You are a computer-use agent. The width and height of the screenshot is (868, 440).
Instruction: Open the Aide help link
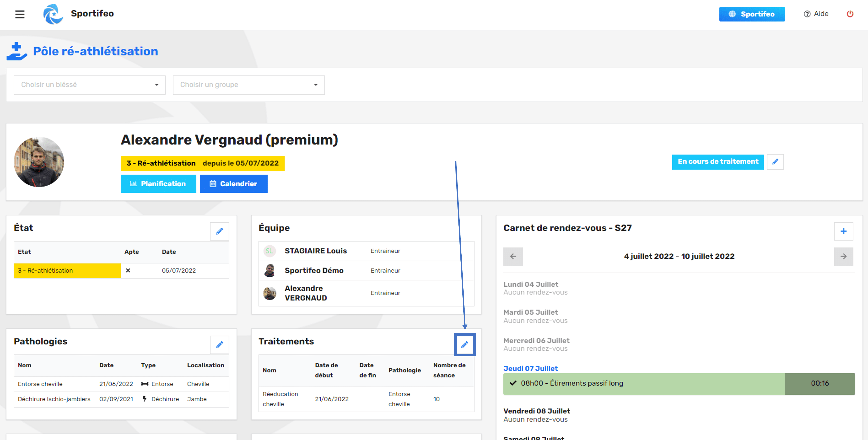(816, 14)
